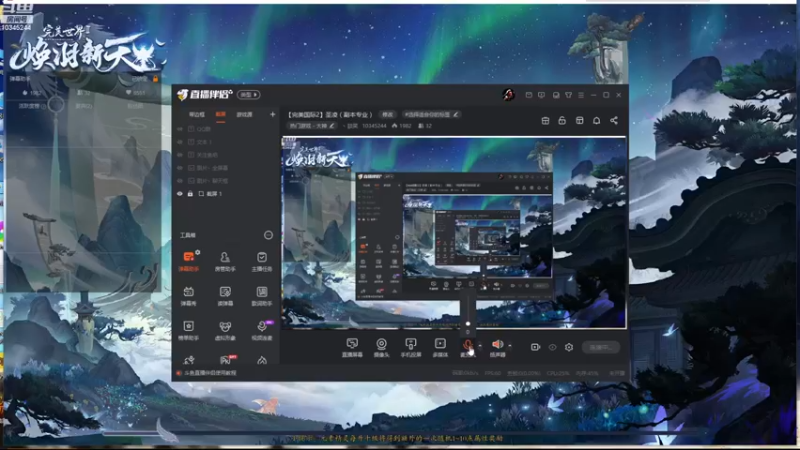Select the active orange scene tab
The image size is (800, 450).
(220, 114)
